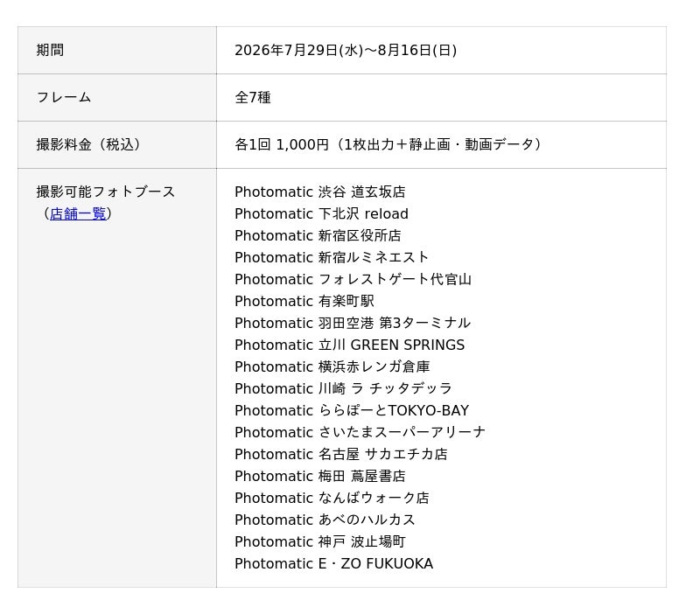Click Photomatic 横浜赤レンガ倉庫 entry
Screen dimensions: 700x614
[332, 366]
